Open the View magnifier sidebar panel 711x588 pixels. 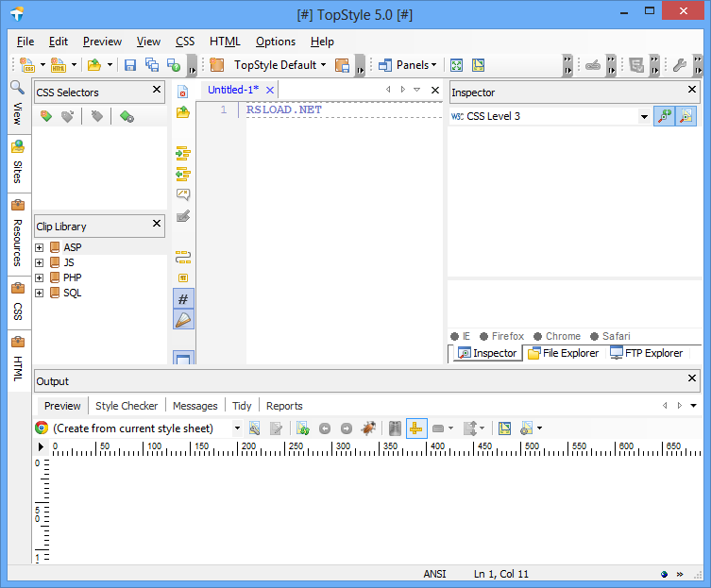point(18,104)
